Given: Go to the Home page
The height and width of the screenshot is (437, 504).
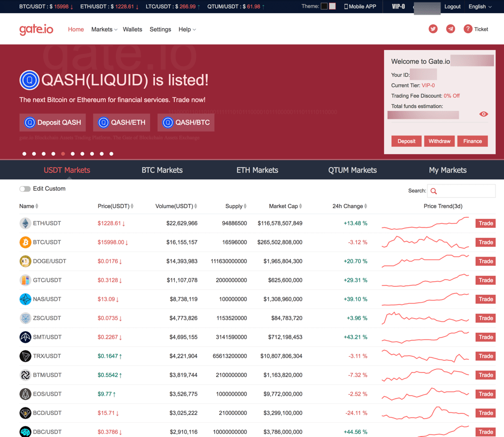Looking at the screenshot, I should (x=76, y=29).
